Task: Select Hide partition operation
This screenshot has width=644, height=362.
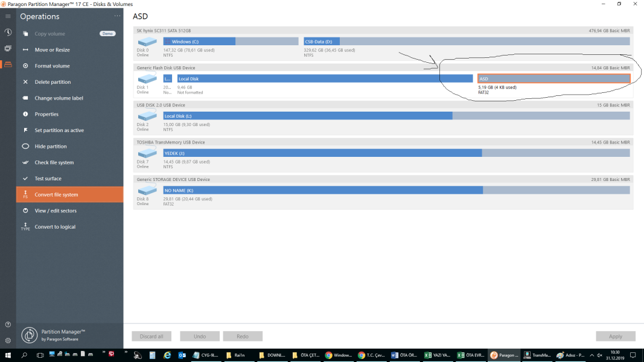Action: (x=51, y=147)
